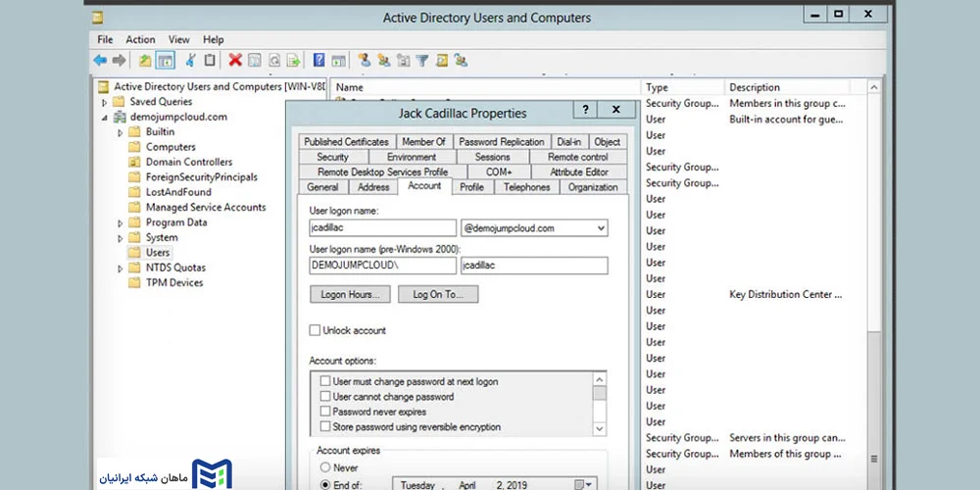
Task: Open the account expiry date picker dropdown
Action: (x=583, y=484)
